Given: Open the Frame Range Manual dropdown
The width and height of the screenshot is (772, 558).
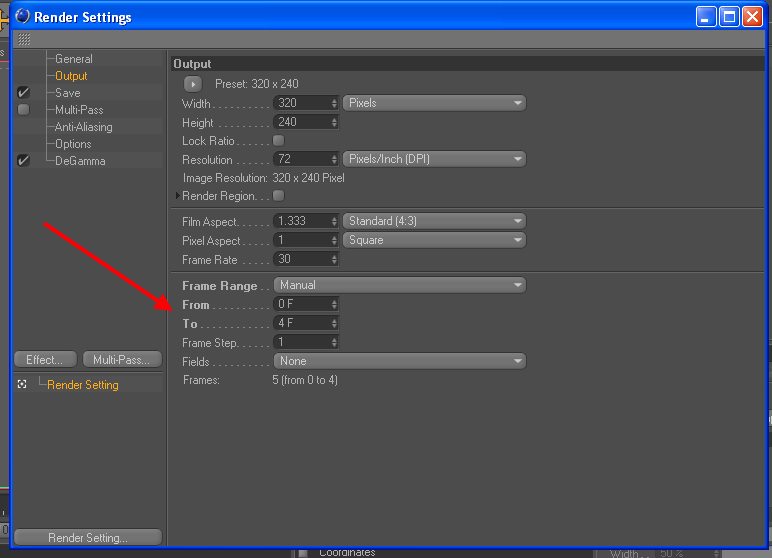Looking at the screenshot, I should tap(400, 285).
